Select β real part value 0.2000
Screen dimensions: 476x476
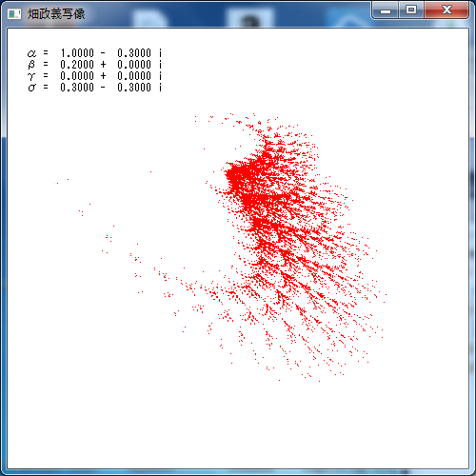coord(77,65)
